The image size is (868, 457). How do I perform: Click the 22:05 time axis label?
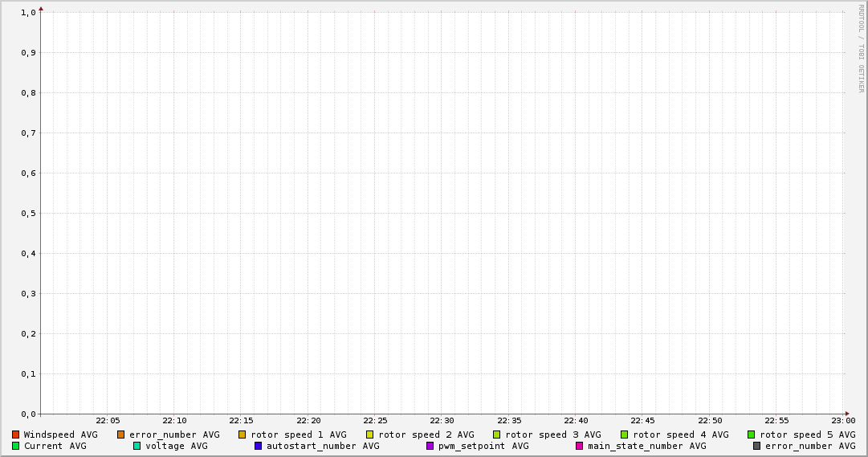click(108, 421)
